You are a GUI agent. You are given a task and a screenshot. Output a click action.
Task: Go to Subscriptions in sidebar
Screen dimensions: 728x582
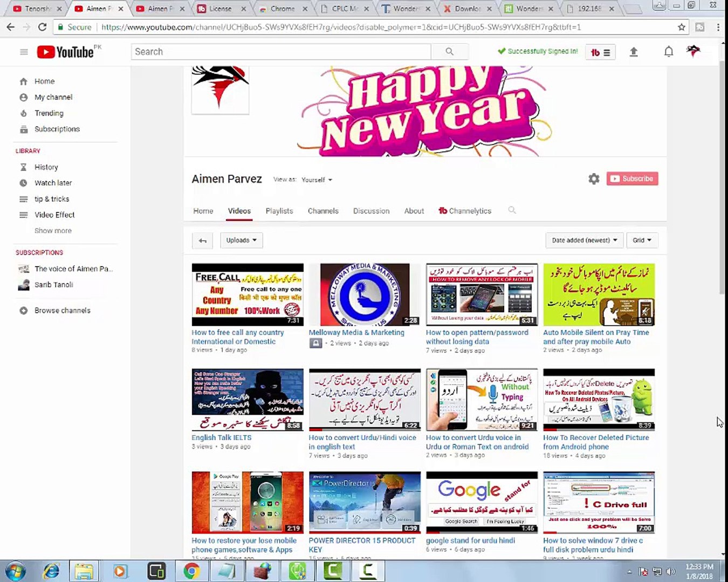tap(57, 129)
